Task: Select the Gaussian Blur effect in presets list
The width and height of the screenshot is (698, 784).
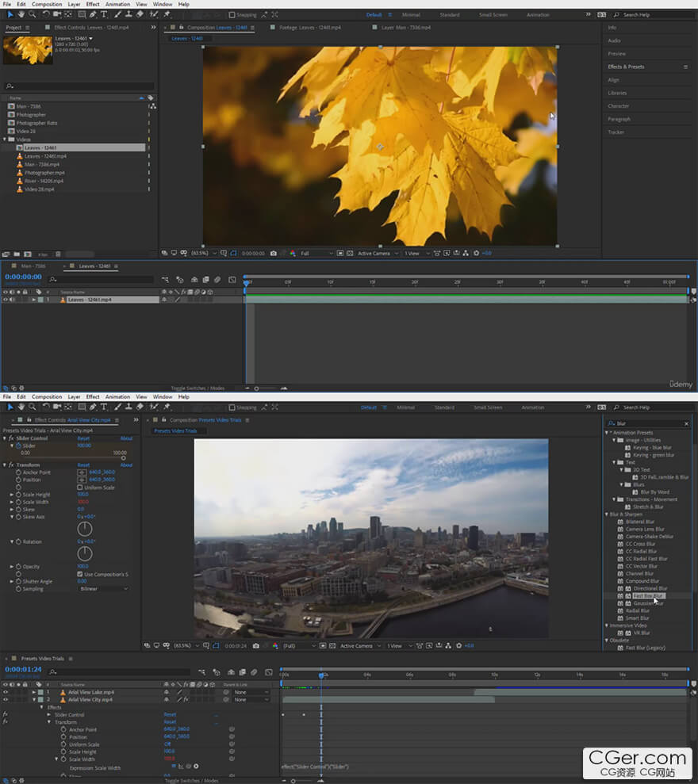Action: point(648,603)
